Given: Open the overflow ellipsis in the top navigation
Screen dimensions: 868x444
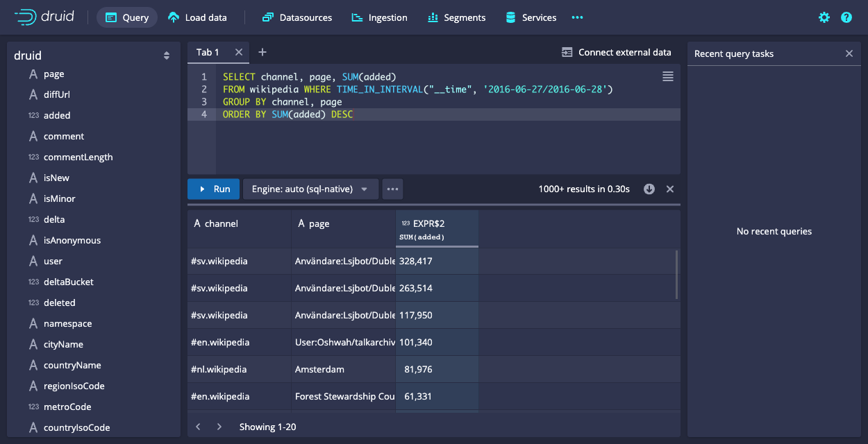Looking at the screenshot, I should click(577, 17).
